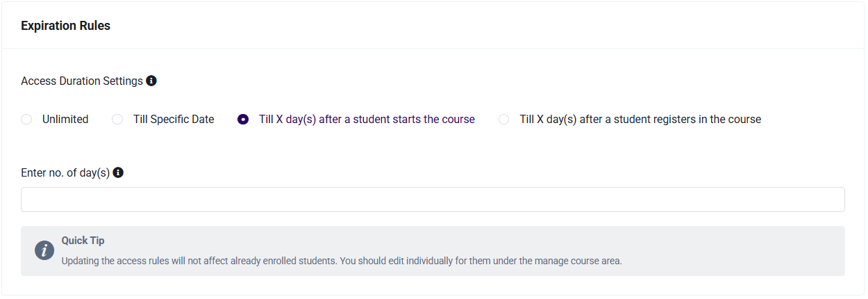Click the Quick Tip italic i icon
The height and width of the screenshot is (299, 868).
click(44, 251)
